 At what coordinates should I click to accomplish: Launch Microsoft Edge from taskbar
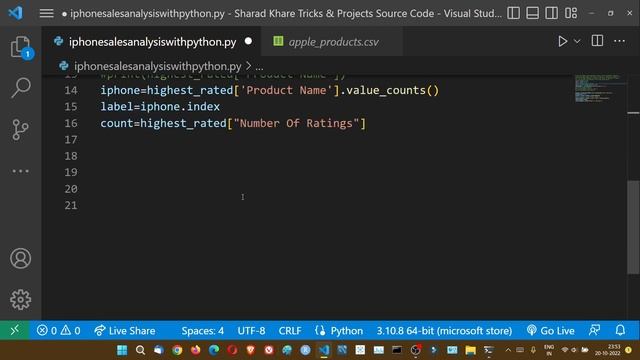(x=214, y=350)
